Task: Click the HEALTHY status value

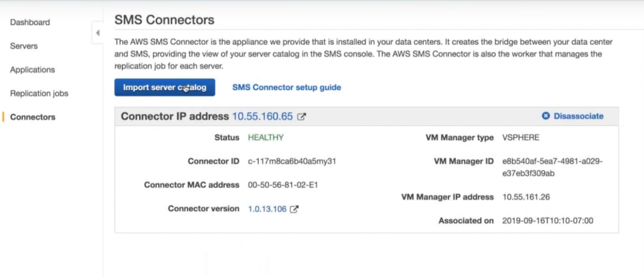Action: point(266,138)
